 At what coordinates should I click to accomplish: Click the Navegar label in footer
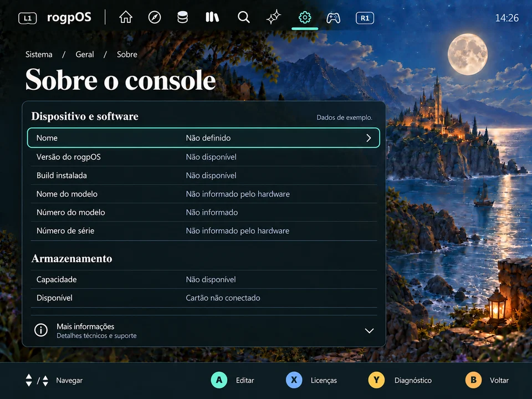pyautogui.click(x=69, y=381)
